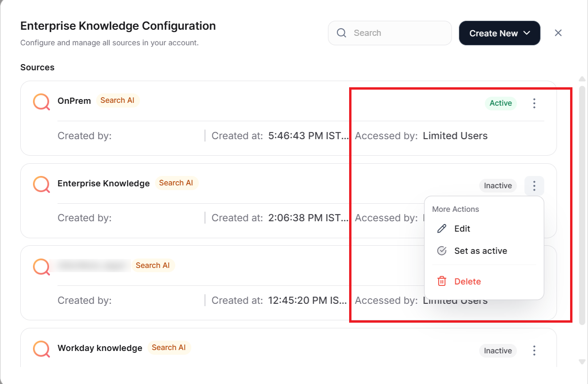Click the Enterprise Knowledge source icon
The height and width of the screenshot is (384, 588).
click(41, 184)
